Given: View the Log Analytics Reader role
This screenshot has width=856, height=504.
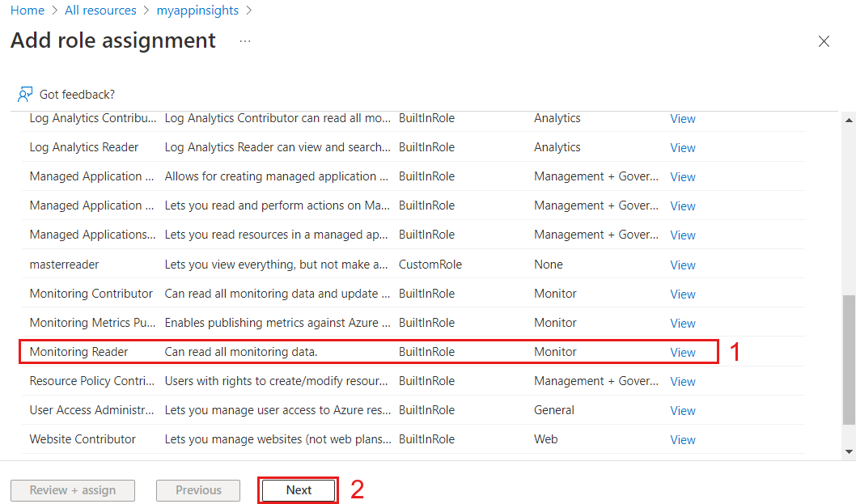Looking at the screenshot, I should point(682,147).
